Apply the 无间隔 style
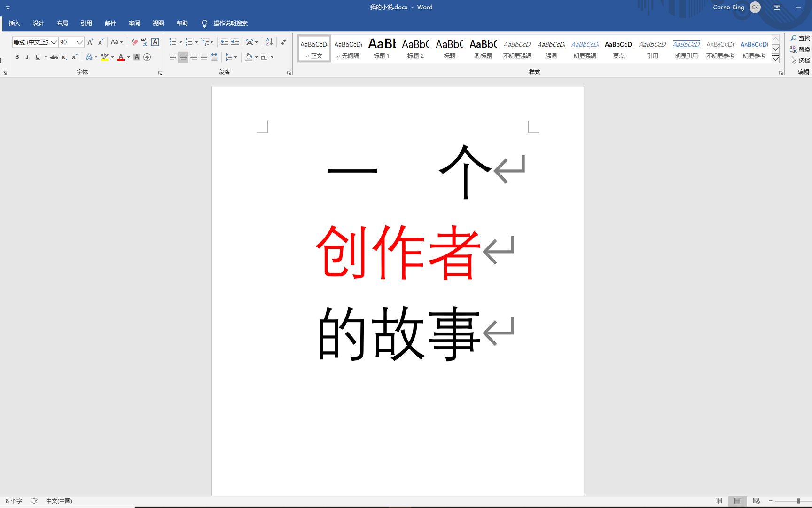The width and height of the screenshot is (812, 508). tap(348, 48)
